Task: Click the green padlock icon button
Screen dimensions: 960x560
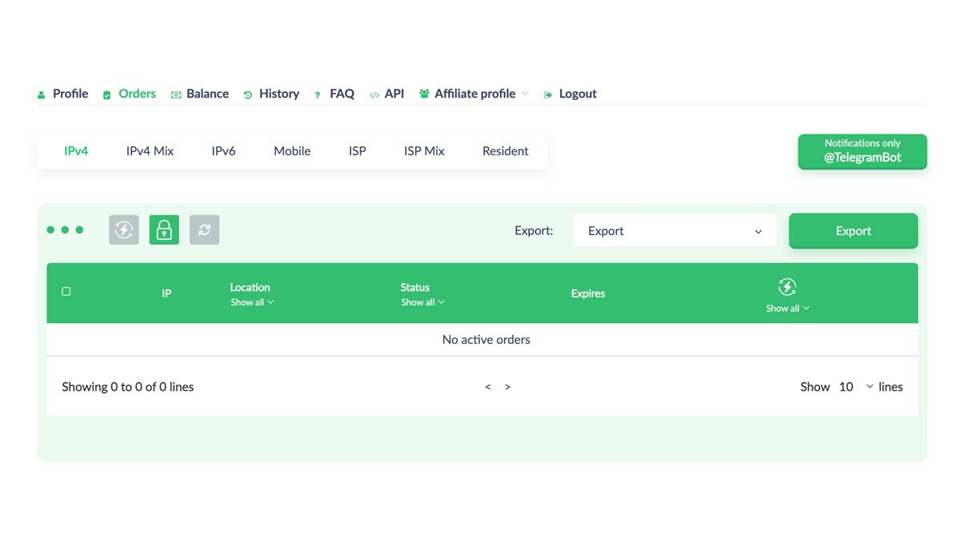Action: tap(164, 230)
